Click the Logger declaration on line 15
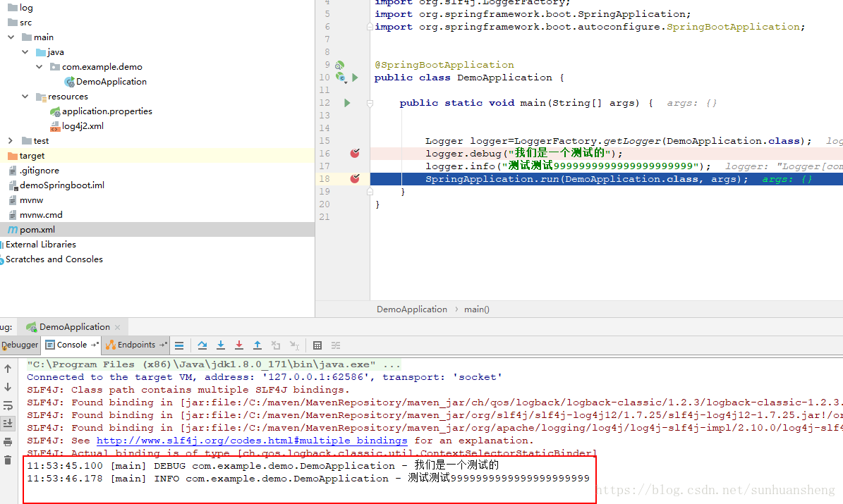Screen dimensions: 843x504 (618, 141)
